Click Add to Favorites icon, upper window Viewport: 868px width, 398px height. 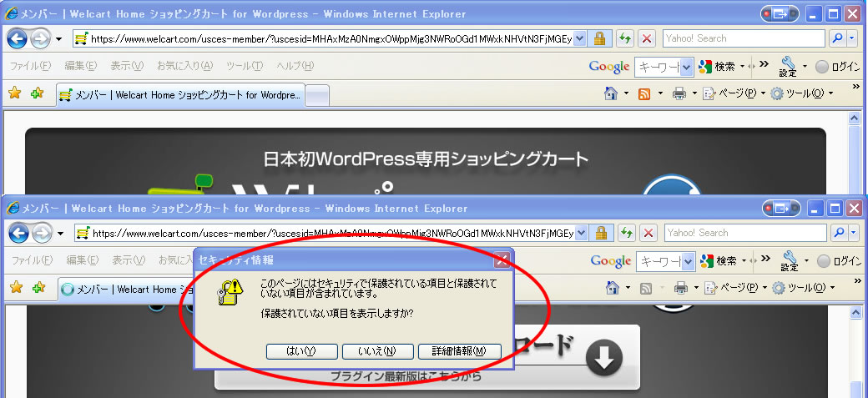click(37, 93)
